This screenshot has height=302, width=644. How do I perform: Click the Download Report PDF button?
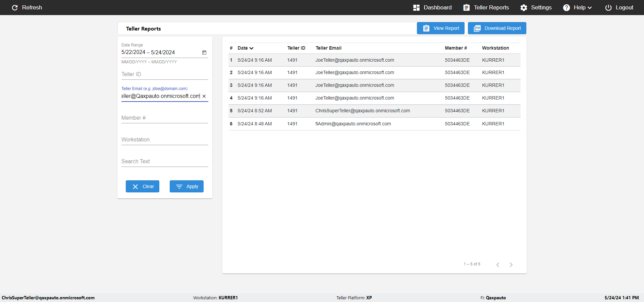pyautogui.click(x=497, y=28)
